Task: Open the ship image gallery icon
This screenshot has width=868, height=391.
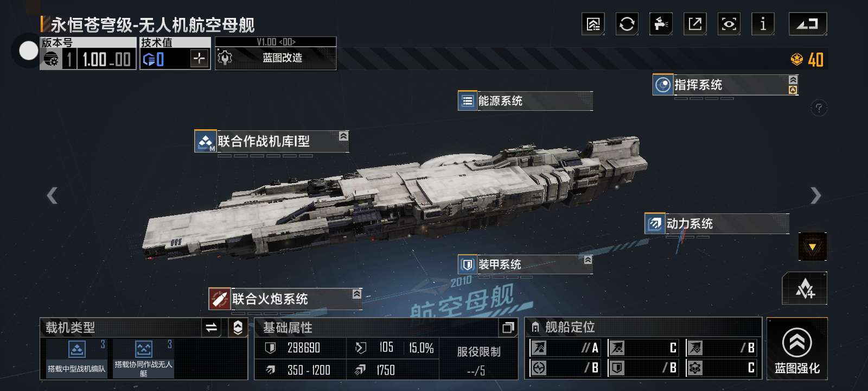Action: [x=593, y=24]
